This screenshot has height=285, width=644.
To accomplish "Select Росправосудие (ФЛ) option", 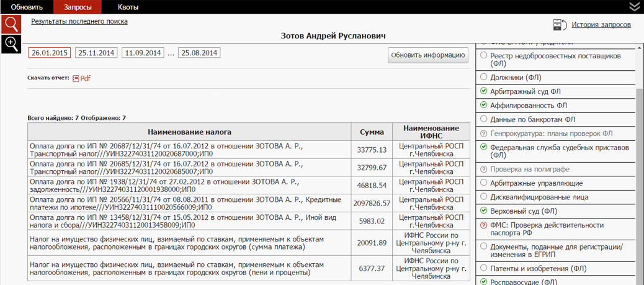I will [556, 281].
